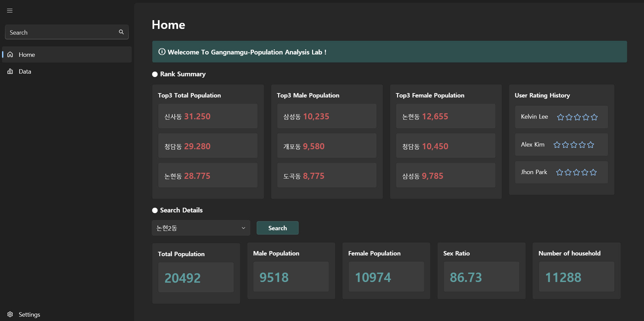
Task: Toggle the hamburger navigation menu
Action: tap(10, 10)
